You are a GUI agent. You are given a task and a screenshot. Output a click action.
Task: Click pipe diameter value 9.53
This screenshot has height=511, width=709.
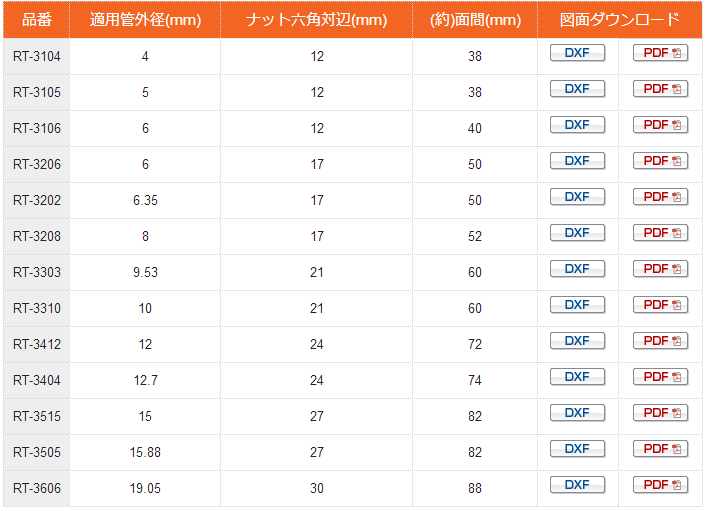click(x=145, y=272)
